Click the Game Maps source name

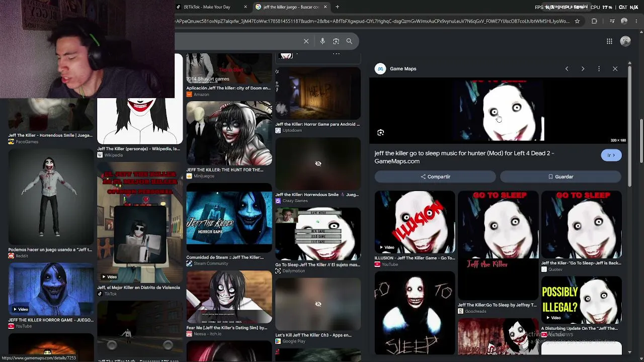point(403,69)
